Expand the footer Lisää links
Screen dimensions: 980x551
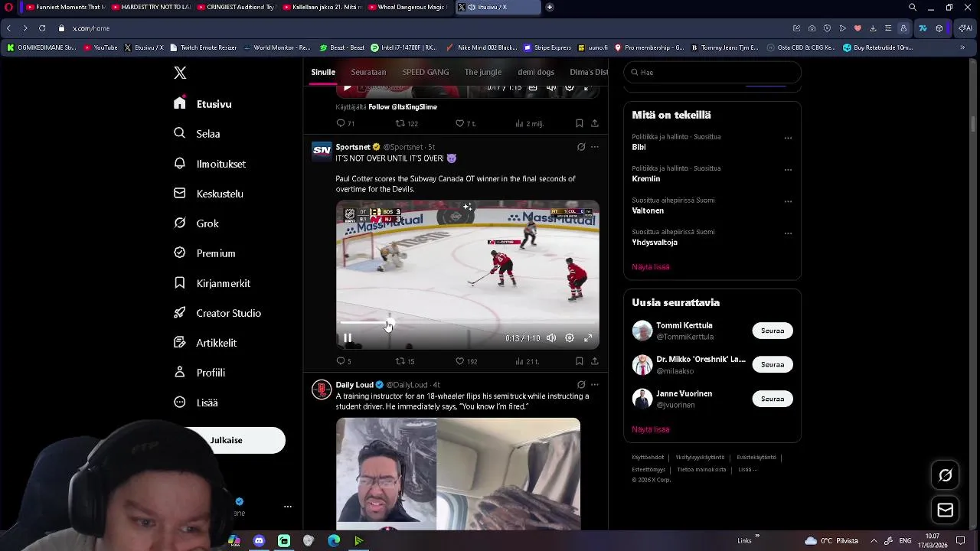748,470
